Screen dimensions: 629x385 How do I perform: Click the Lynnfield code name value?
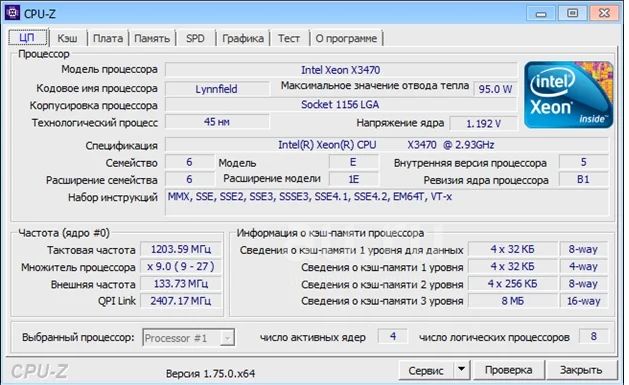[217, 89]
